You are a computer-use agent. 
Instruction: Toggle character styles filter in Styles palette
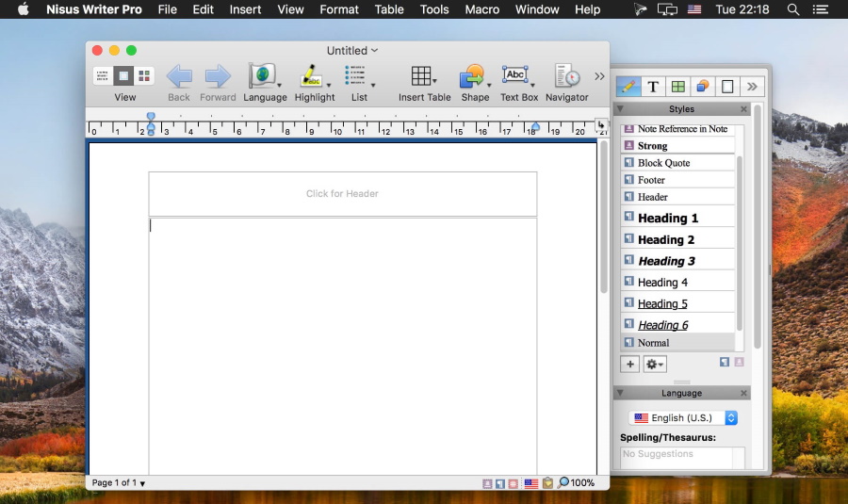pos(739,362)
